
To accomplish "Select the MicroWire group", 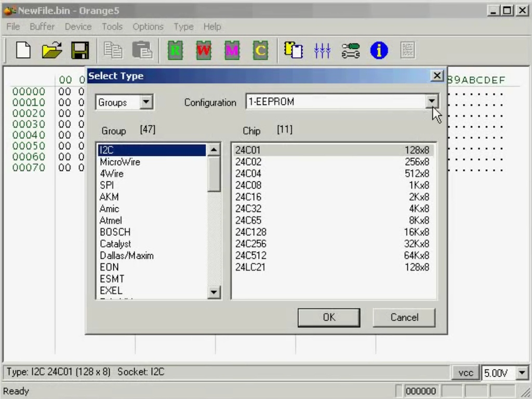I will [x=120, y=162].
